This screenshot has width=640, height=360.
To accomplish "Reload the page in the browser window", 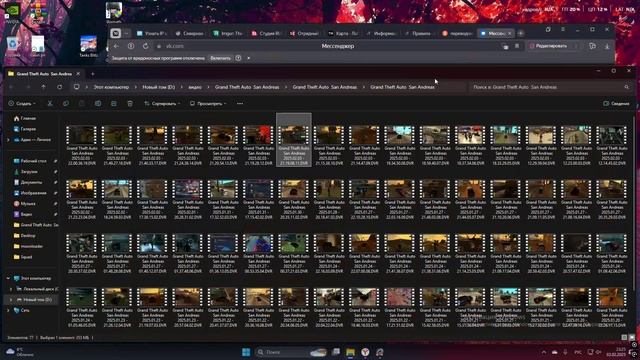I will tap(145, 46).
